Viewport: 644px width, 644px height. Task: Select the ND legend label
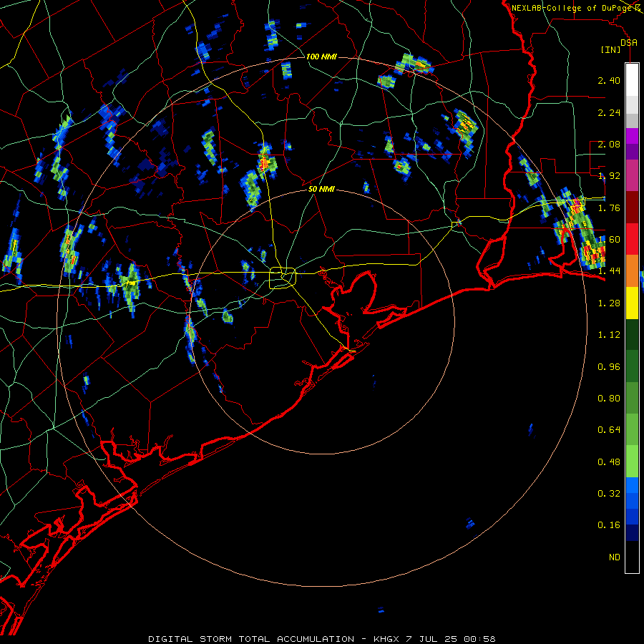(615, 557)
